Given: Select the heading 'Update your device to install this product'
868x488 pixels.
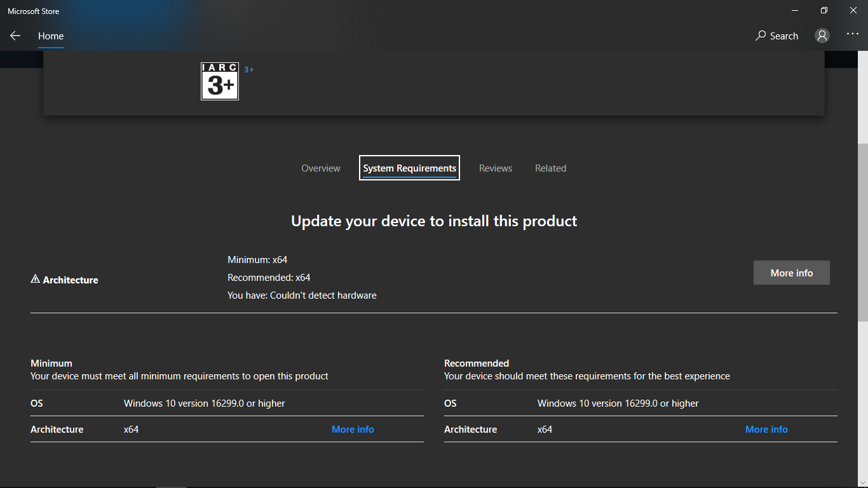Looking at the screenshot, I should 434,221.
